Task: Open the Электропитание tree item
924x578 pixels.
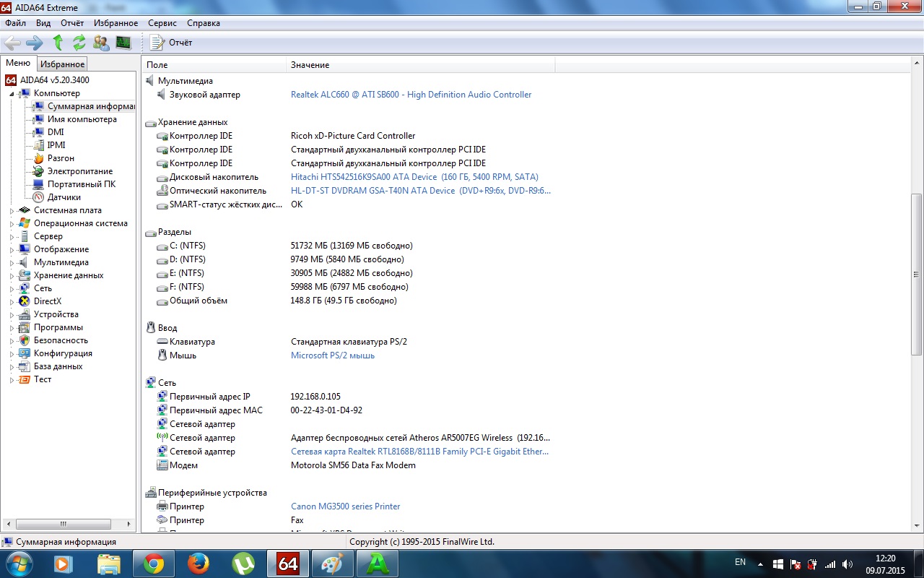Action: 80,171
